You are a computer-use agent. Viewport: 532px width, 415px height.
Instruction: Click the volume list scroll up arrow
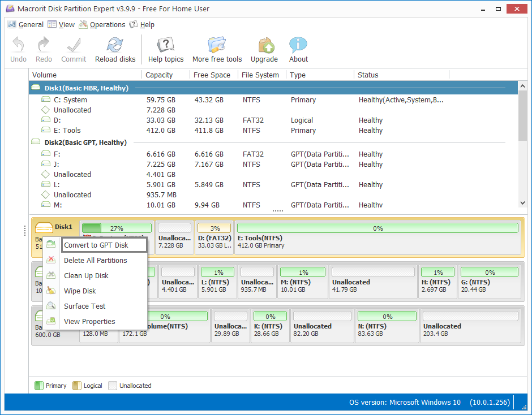pos(522,86)
